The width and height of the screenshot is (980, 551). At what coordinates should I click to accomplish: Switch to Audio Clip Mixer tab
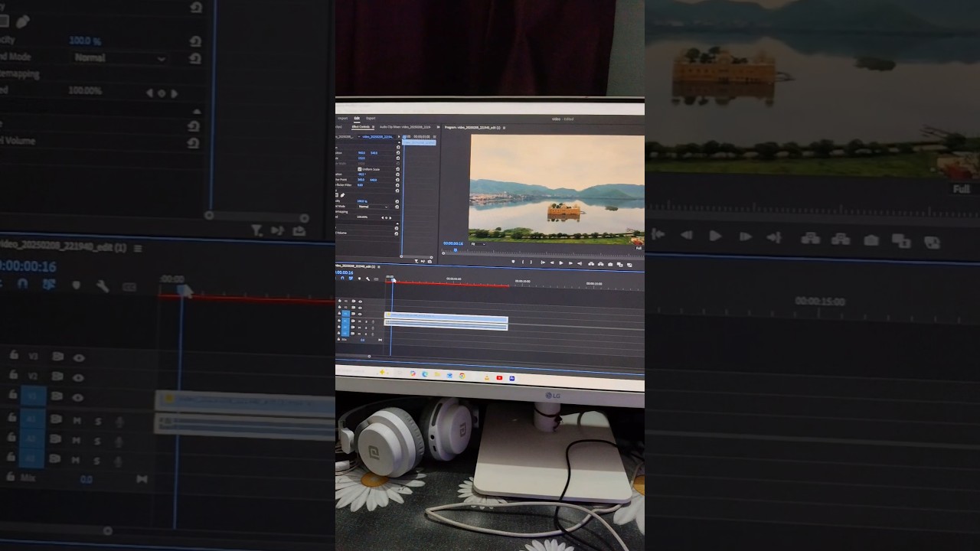click(x=405, y=127)
